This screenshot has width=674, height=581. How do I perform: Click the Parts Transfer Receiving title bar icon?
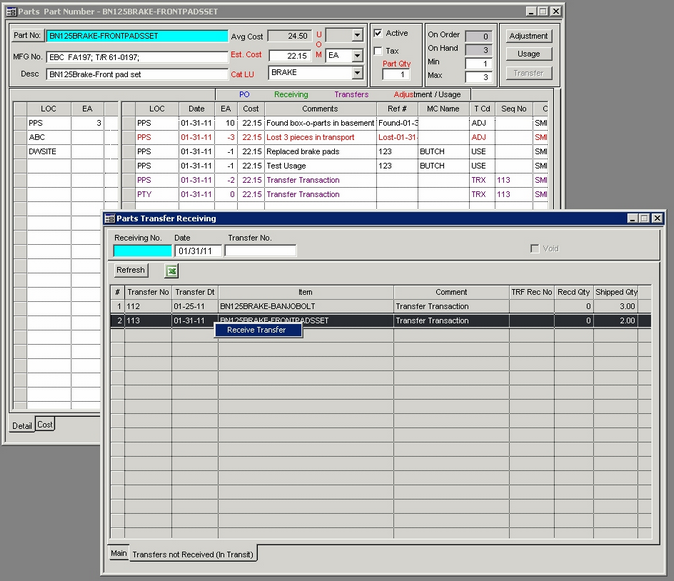109,218
